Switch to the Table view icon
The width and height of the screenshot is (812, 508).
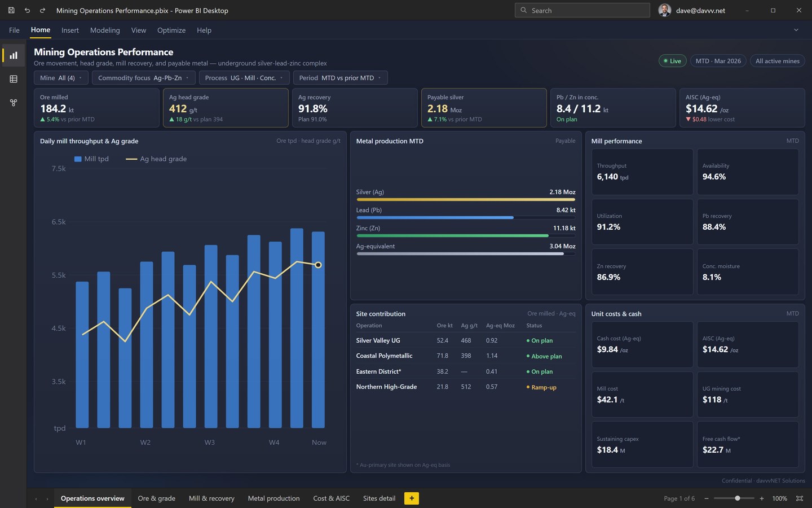14,79
